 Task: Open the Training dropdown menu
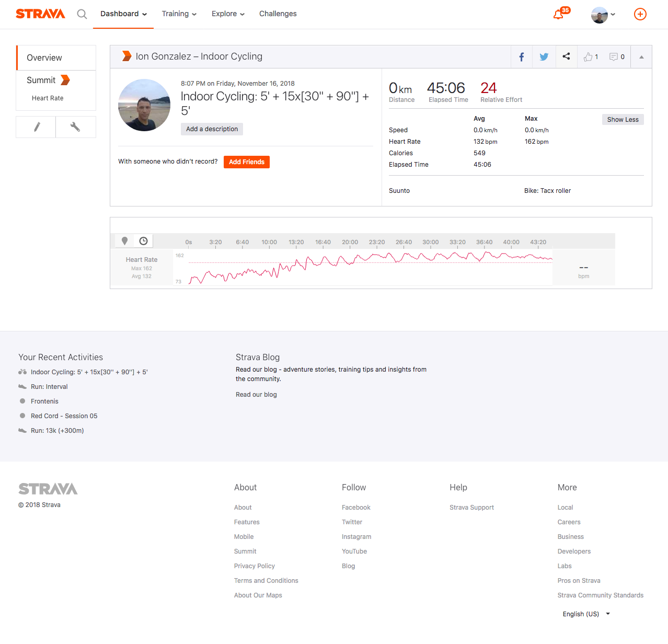click(x=179, y=14)
